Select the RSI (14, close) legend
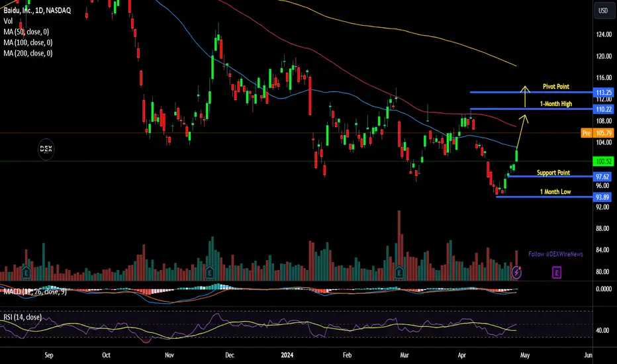The width and height of the screenshot is (617, 364). 23,317
